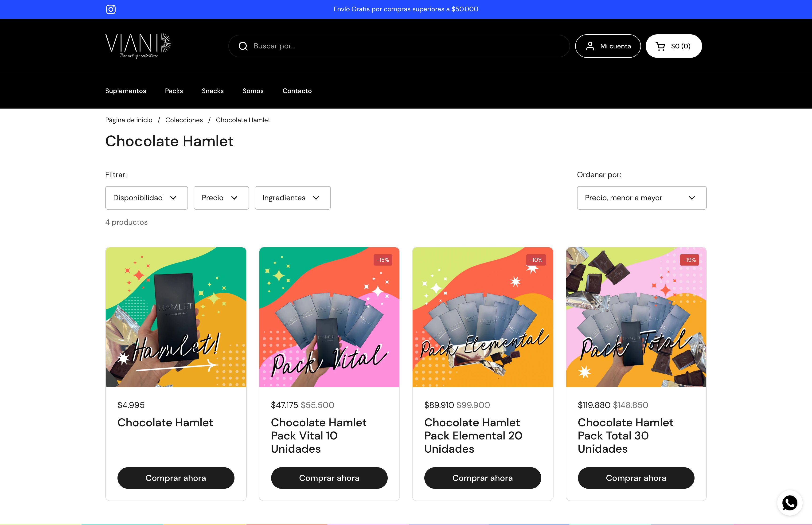Open the Colecciones breadcrumb link
The height and width of the screenshot is (525, 812).
pos(184,120)
